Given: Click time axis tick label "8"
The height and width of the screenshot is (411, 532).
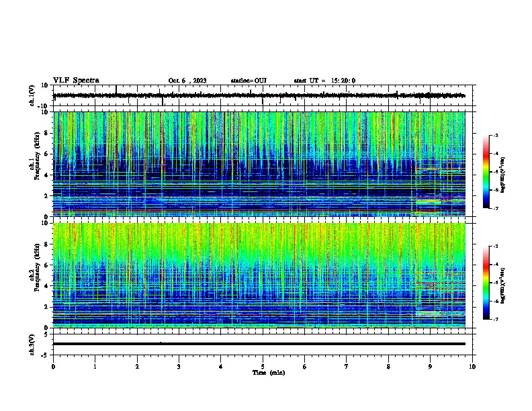Looking at the screenshot, I should point(388,367).
